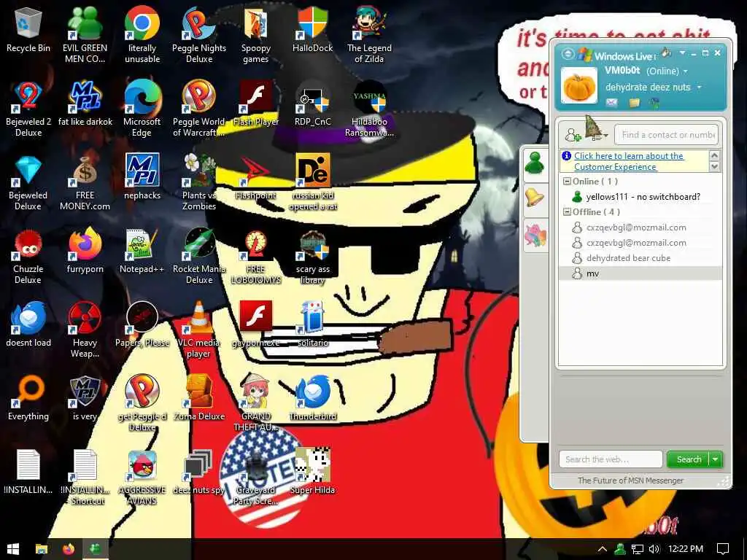The height and width of the screenshot is (560, 747).
Task: Open the Recycle Bin desktop icon
Action: click(x=28, y=29)
